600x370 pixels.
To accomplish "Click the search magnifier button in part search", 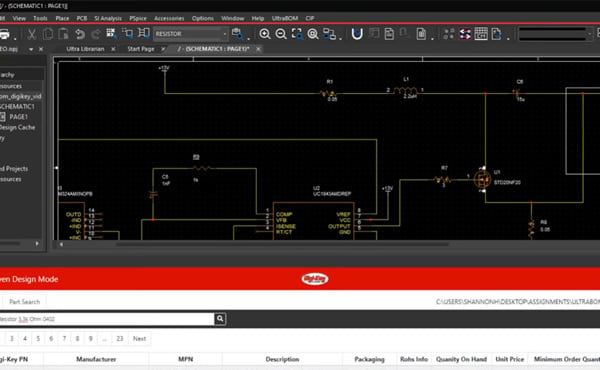I will (x=220, y=319).
